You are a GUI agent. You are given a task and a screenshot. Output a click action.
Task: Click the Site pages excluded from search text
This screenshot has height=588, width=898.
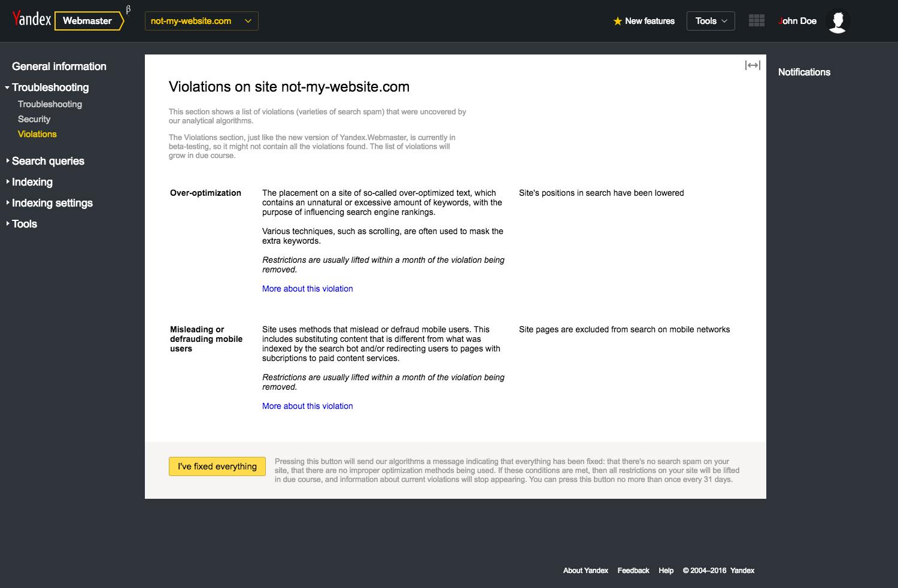coord(624,329)
